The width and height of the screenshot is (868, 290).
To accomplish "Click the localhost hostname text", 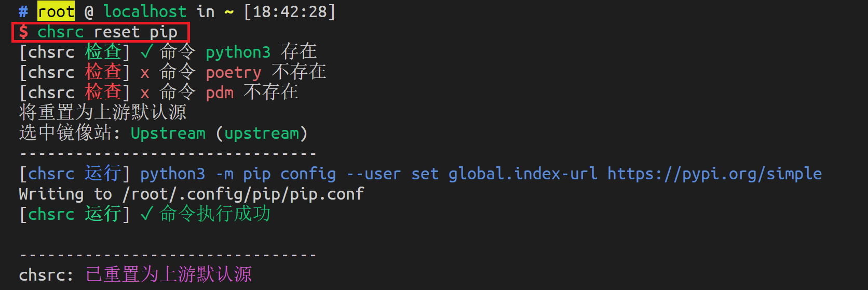I will (x=145, y=11).
